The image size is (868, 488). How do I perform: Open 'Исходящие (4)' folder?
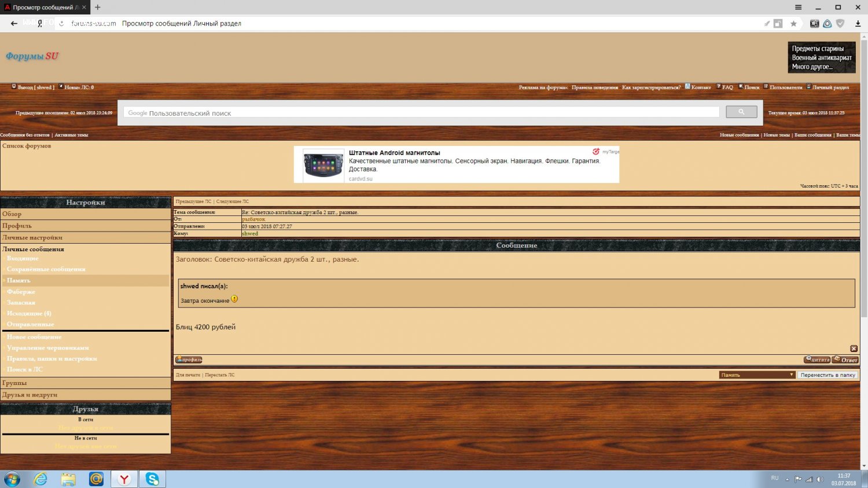(x=29, y=313)
